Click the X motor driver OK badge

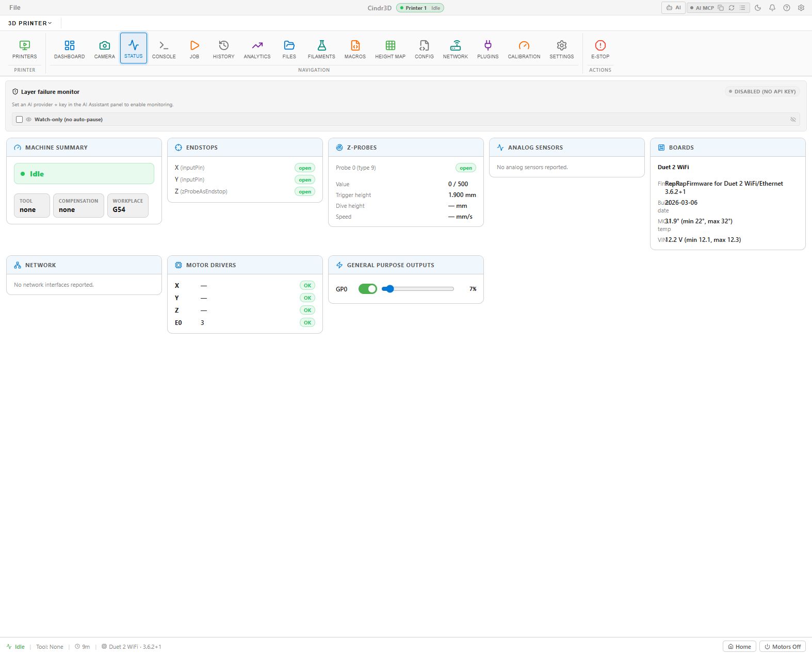307,285
